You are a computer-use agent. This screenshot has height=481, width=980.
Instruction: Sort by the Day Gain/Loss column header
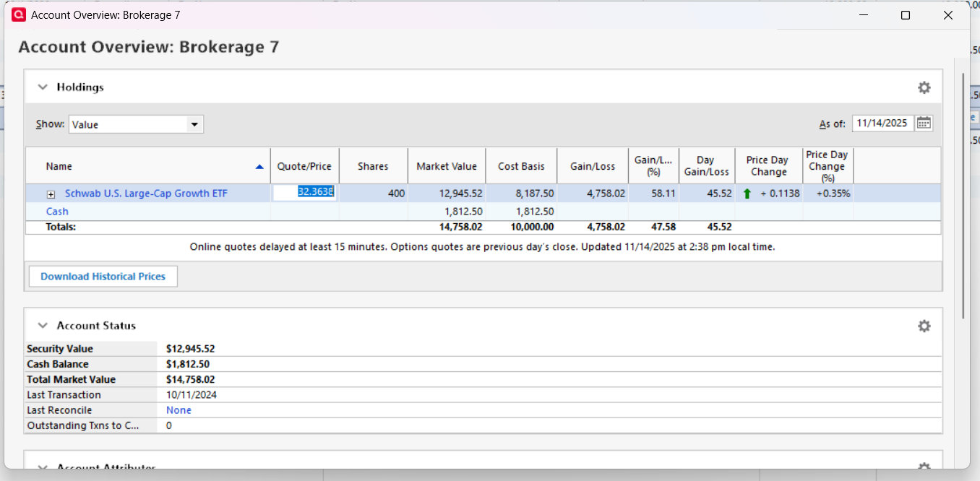tap(707, 166)
